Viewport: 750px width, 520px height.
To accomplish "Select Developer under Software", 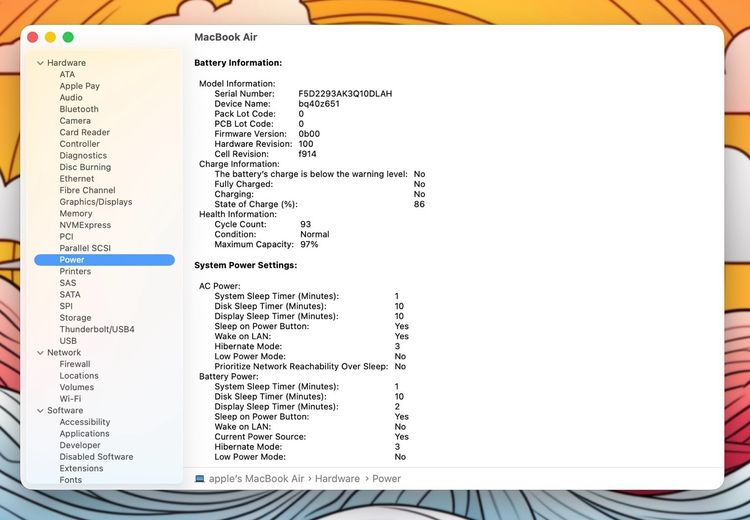I will pyautogui.click(x=80, y=445).
